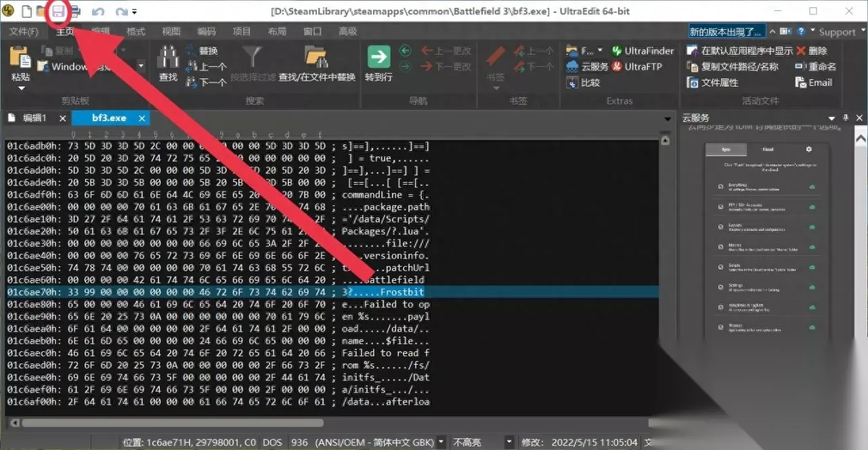Close the 编辑1 document tab

point(62,118)
